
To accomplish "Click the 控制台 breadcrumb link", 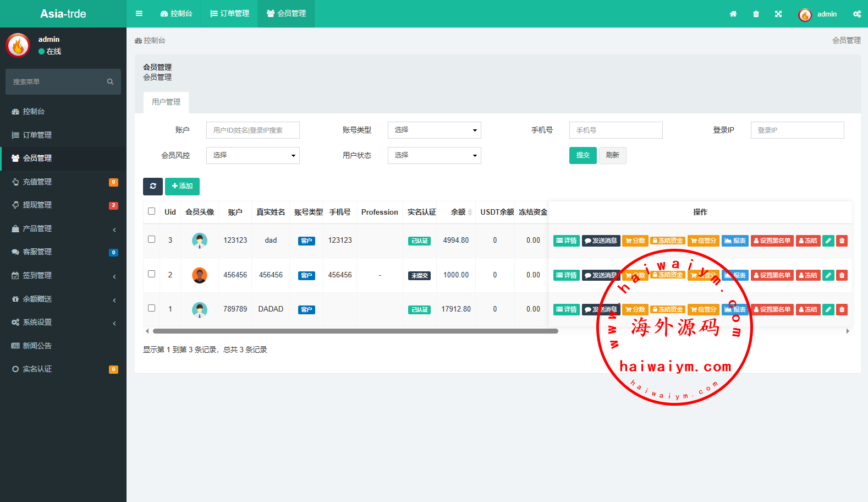I will pyautogui.click(x=150, y=40).
